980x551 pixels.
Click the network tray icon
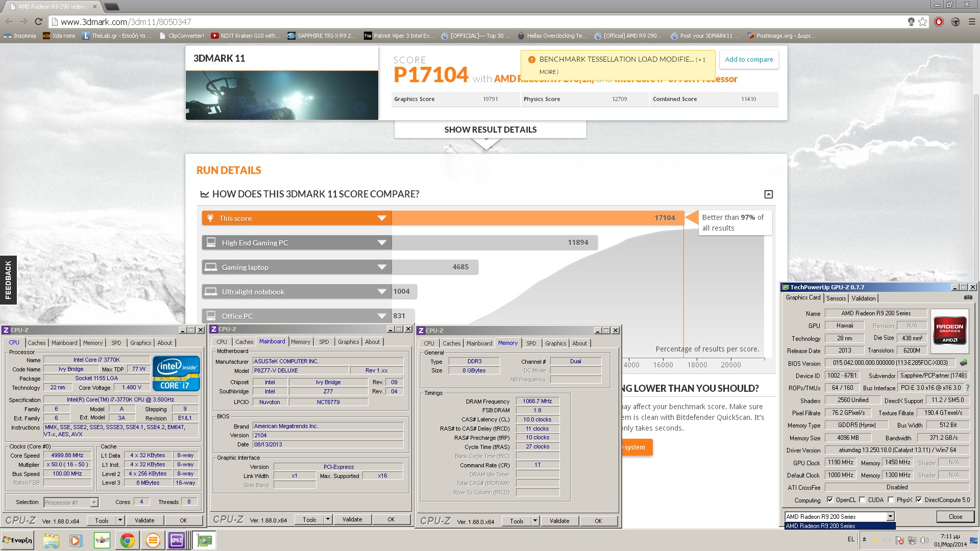pyautogui.click(x=912, y=540)
